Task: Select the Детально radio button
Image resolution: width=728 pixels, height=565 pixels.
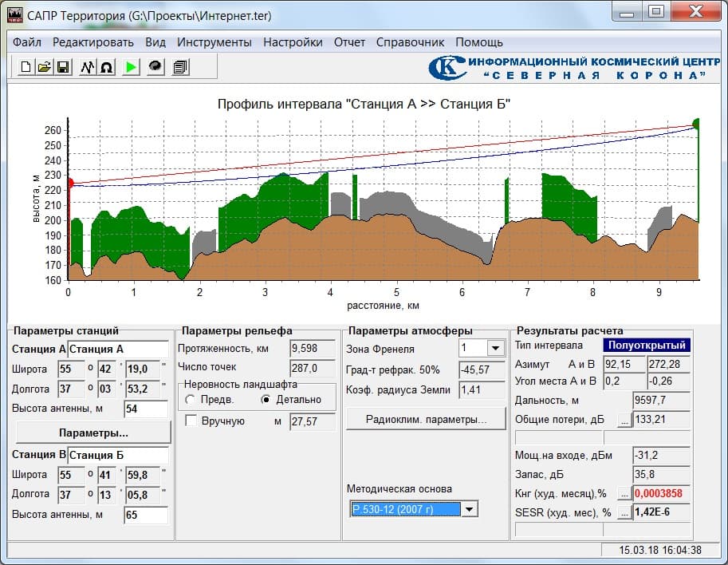Action: (x=266, y=399)
